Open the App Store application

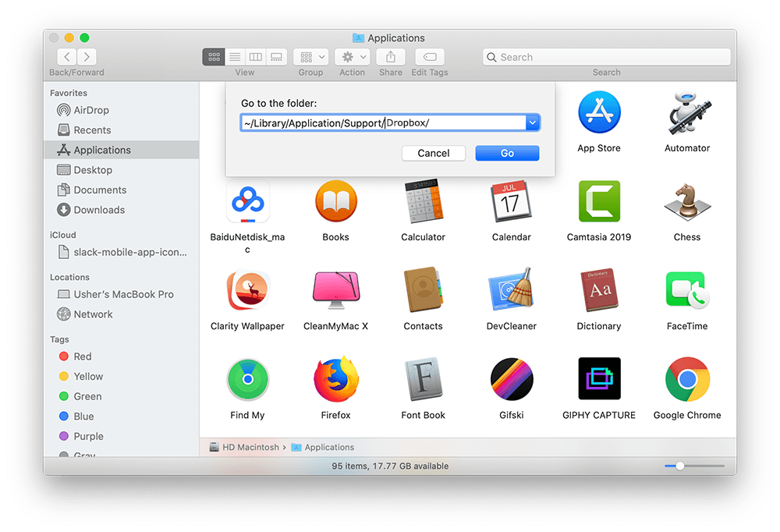click(599, 112)
